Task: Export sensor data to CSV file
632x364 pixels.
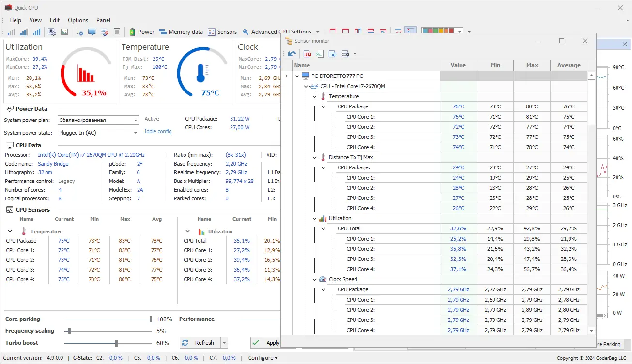Action: point(320,54)
